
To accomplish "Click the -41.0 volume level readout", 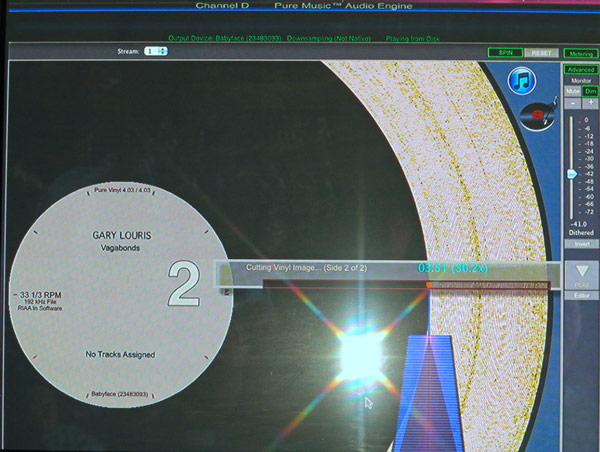I will [x=578, y=224].
